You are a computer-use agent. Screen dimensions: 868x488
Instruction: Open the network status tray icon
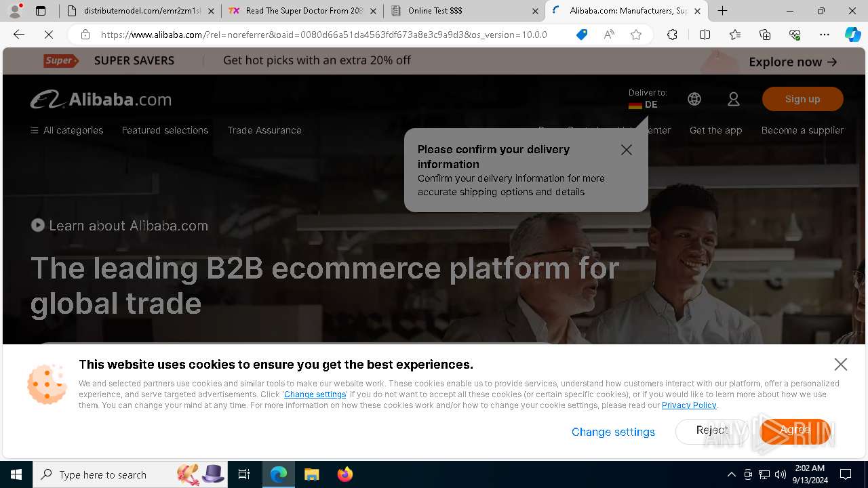coord(764,474)
